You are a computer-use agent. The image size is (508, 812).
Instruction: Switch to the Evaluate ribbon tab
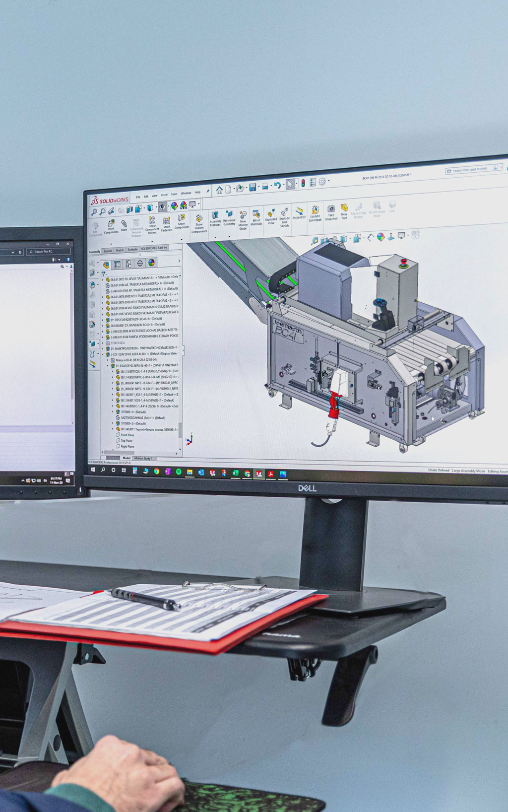pyautogui.click(x=132, y=249)
